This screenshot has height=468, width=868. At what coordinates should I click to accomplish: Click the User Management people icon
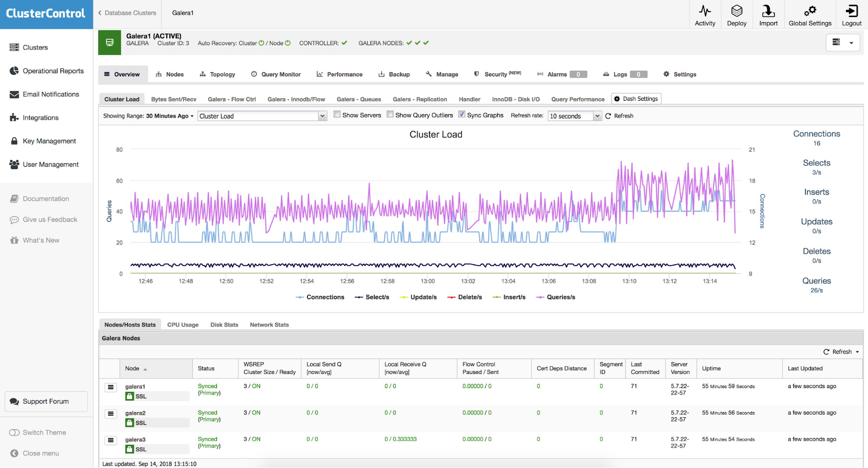(x=14, y=165)
